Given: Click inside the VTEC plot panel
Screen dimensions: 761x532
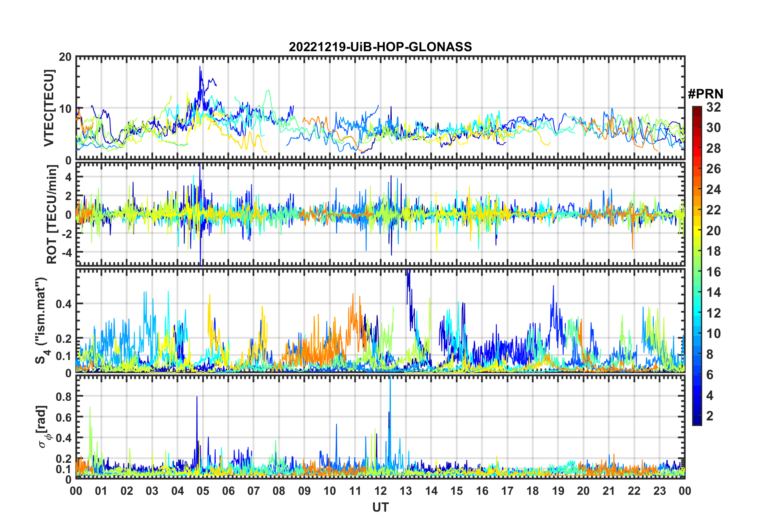Looking at the screenshot, I should click(380, 108).
